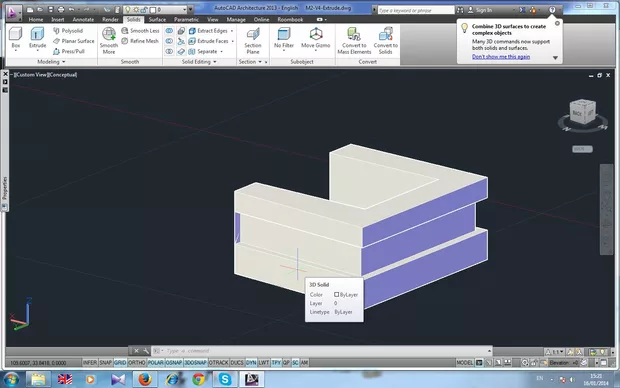Click Convert to Mass Elements
The height and width of the screenshot is (388, 620).
point(354,40)
